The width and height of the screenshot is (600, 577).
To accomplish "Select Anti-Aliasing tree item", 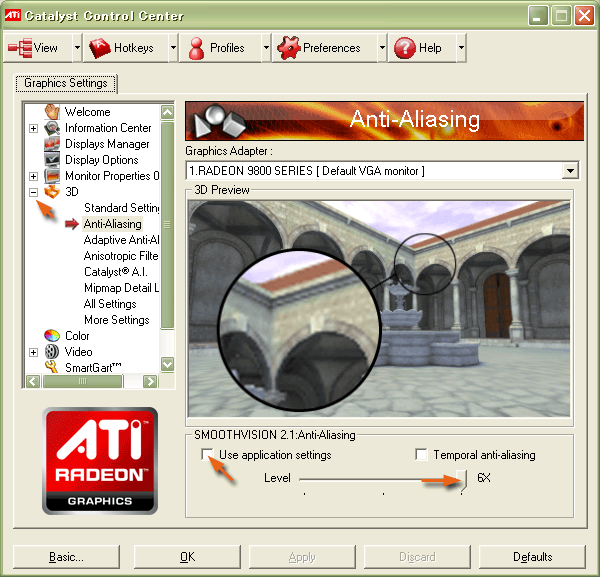I will click(x=112, y=224).
